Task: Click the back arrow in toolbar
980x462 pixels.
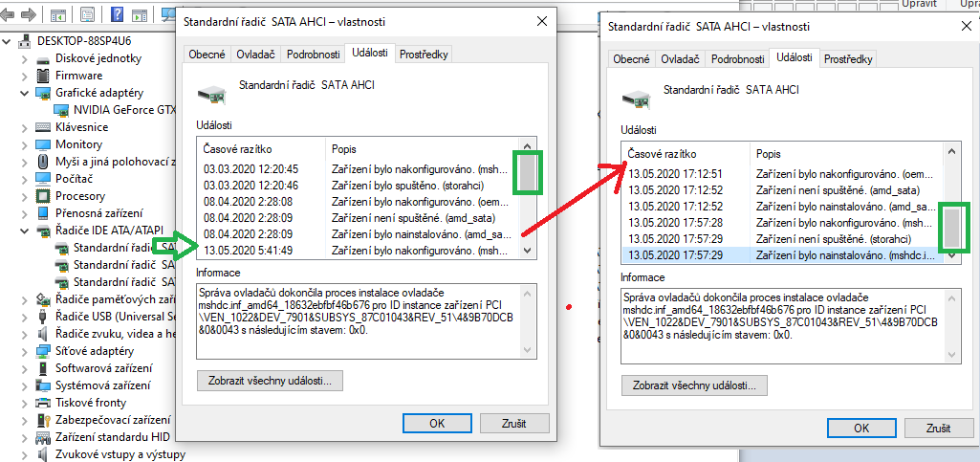Action: pyautogui.click(x=11, y=16)
